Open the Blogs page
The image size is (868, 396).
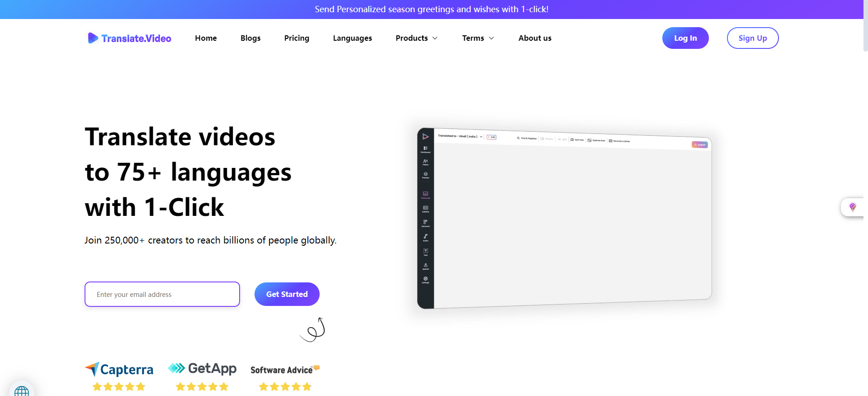click(x=250, y=38)
